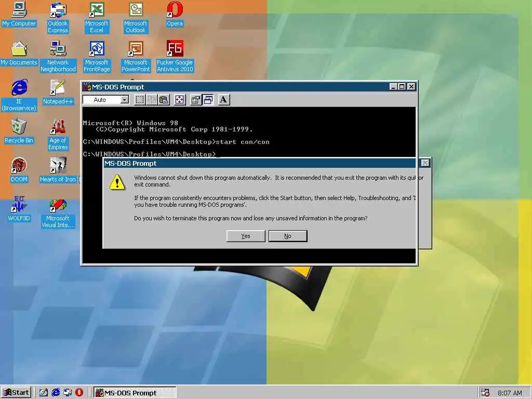Click MS-DOS Prompt taskbar button

[135, 393]
